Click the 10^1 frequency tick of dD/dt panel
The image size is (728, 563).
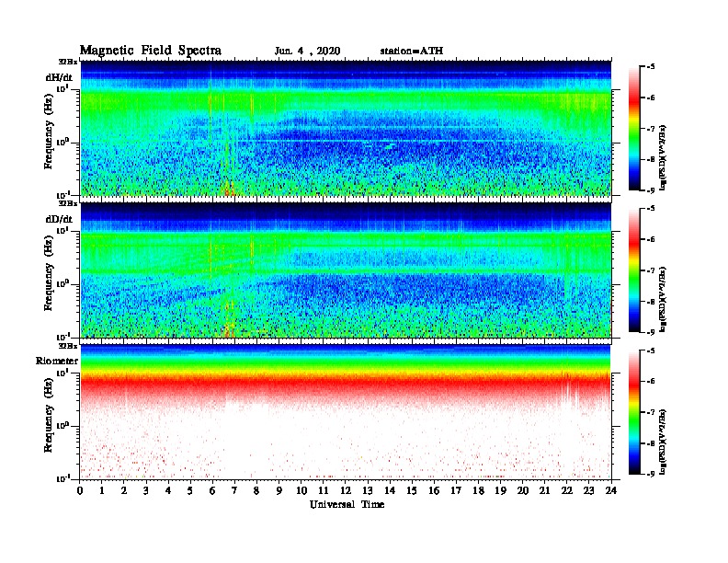pos(63,231)
